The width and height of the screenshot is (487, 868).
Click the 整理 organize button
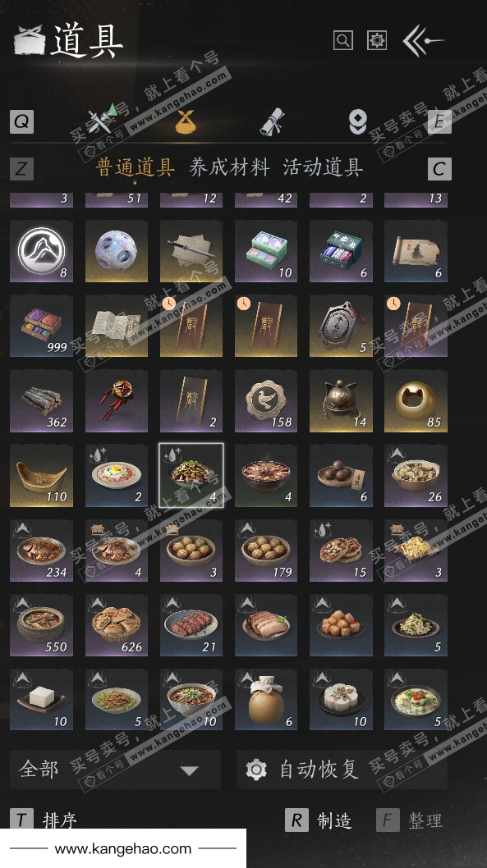410,820
